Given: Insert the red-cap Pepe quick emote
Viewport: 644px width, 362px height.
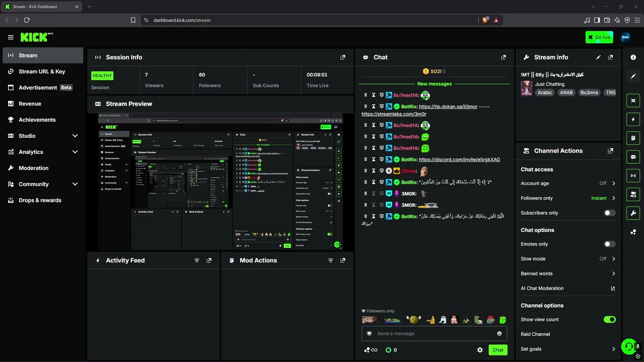Looking at the screenshot, I should pos(491,320).
